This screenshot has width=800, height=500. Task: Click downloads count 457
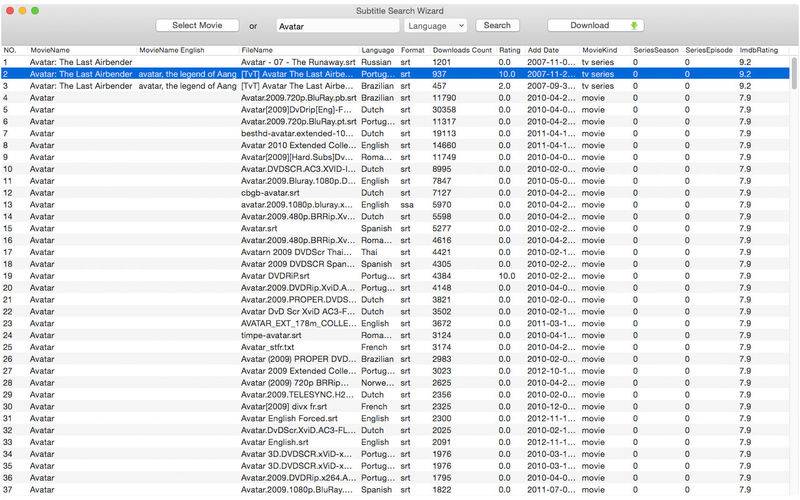pyautogui.click(x=439, y=86)
